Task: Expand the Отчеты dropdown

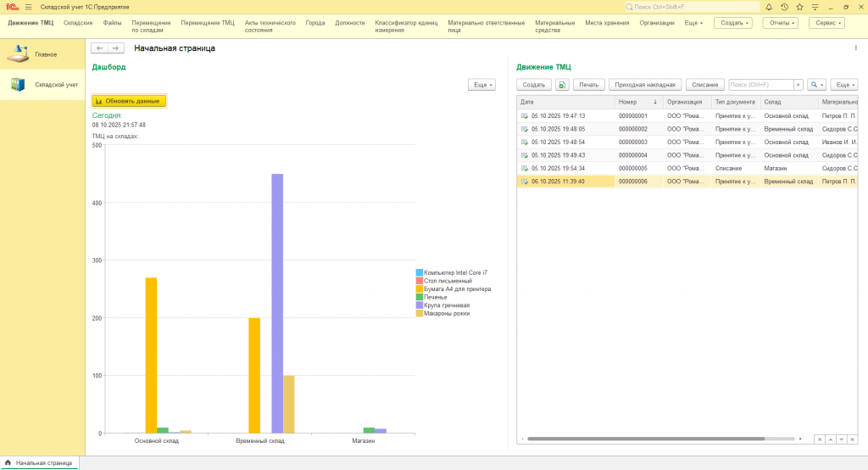Action: pos(780,23)
